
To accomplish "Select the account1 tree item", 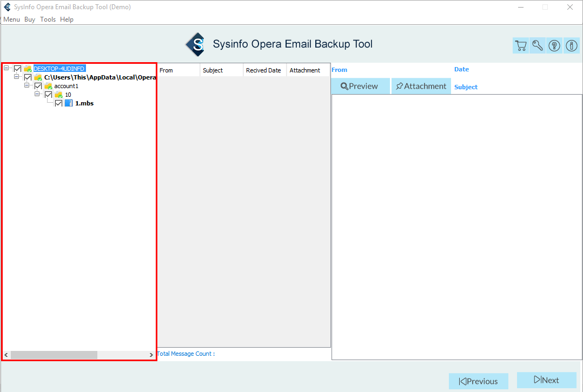I will click(x=66, y=86).
